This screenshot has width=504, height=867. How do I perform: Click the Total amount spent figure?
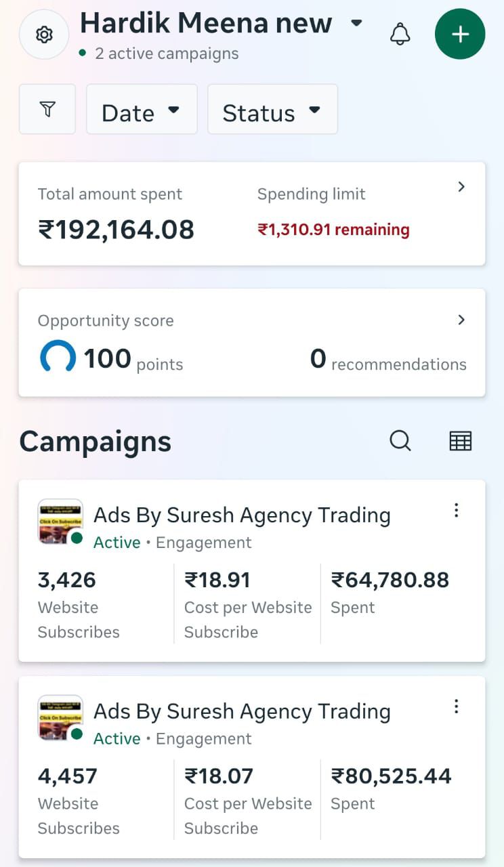click(x=115, y=229)
